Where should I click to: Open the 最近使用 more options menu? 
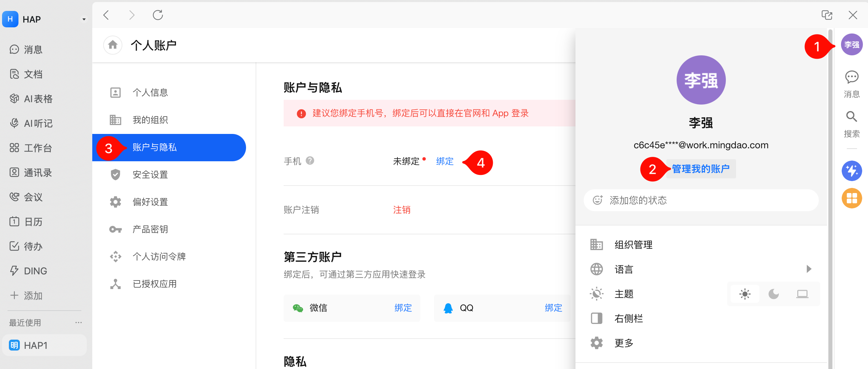(79, 323)
